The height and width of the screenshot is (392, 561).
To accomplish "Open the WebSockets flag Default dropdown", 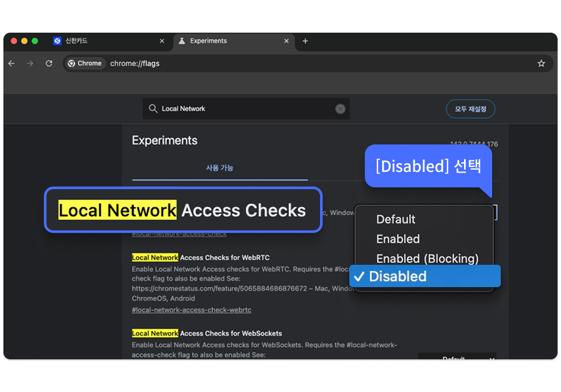I will tap(457, 358).
